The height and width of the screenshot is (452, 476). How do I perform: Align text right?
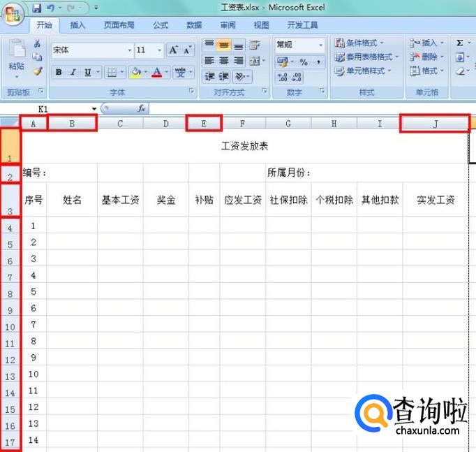238,61
